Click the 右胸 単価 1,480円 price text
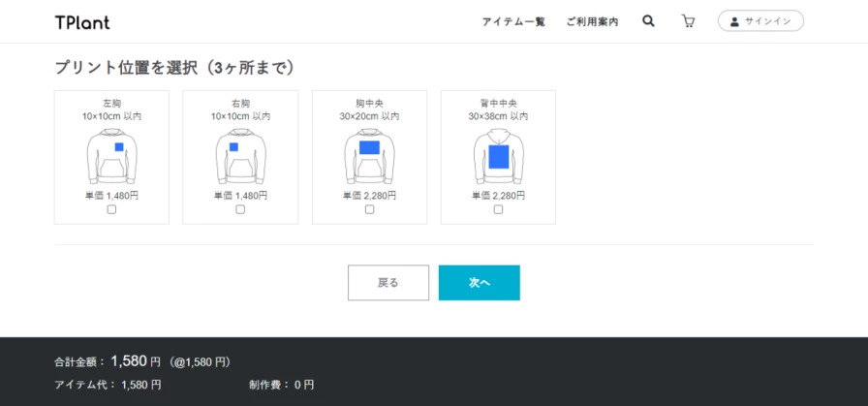The image size is (868, 406). pyautogui.click(x=240, y=196)
